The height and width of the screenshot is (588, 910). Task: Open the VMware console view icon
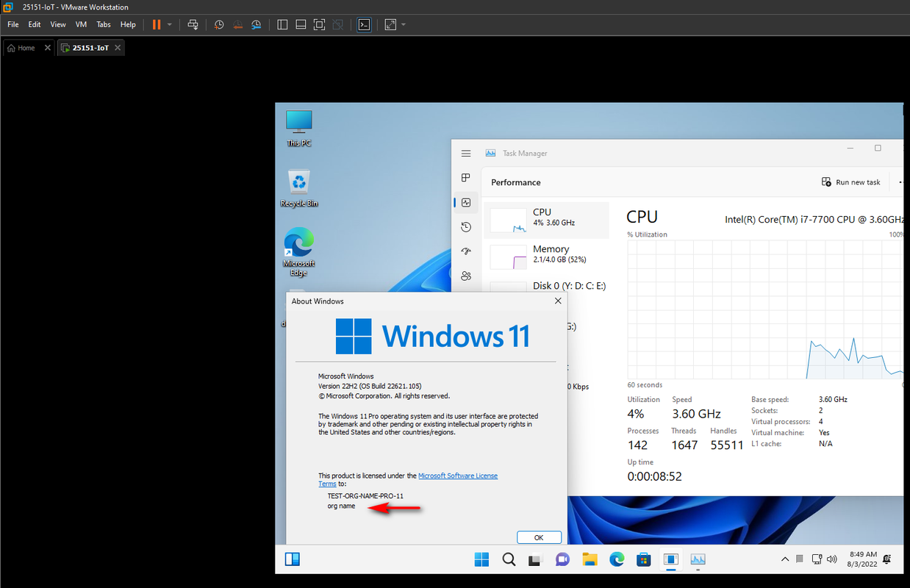coord(364,24)
